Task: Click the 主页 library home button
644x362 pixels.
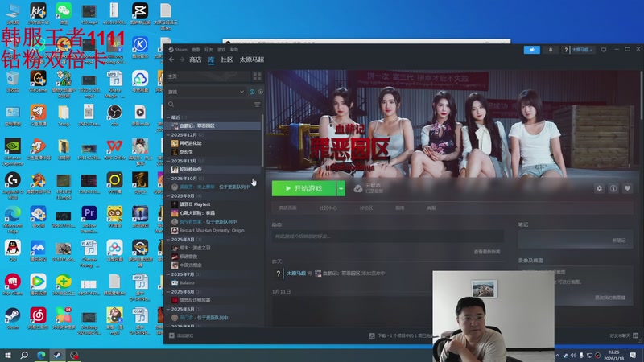Action: click(208, 76)
